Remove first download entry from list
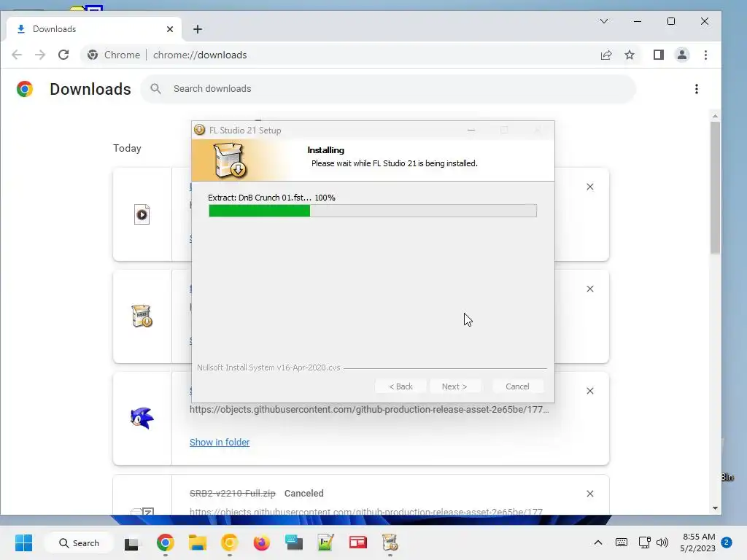This screenshot has width=747, height=560. click(589, 187)
